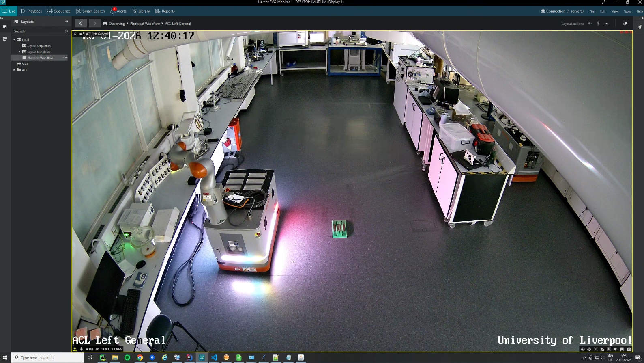Image resolution: width=644 pixels, height=363 pixels.
Task: Toggle the speaker mute icon by Layout actions
Action: [x=590, y=24]
